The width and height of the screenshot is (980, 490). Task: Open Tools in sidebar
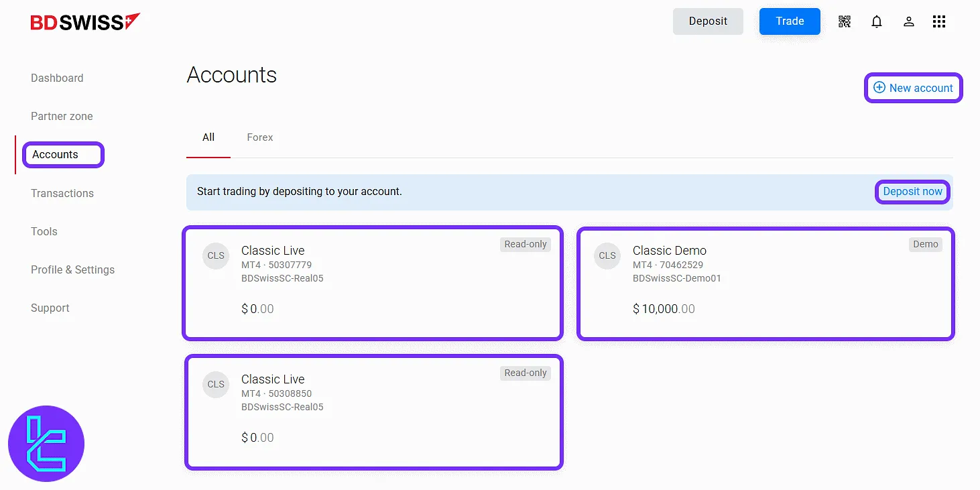44,232
